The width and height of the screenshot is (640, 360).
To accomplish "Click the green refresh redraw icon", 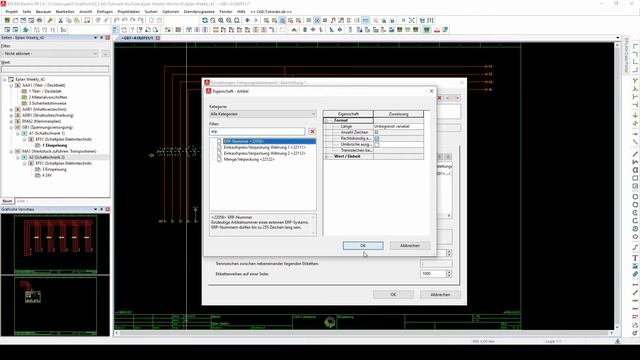I will click(205, 20).
